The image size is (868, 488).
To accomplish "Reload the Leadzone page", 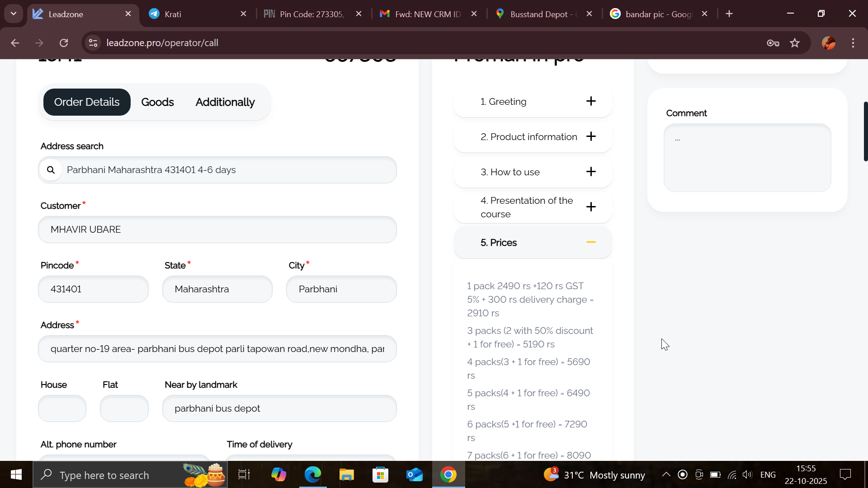I will click(64, 43).
